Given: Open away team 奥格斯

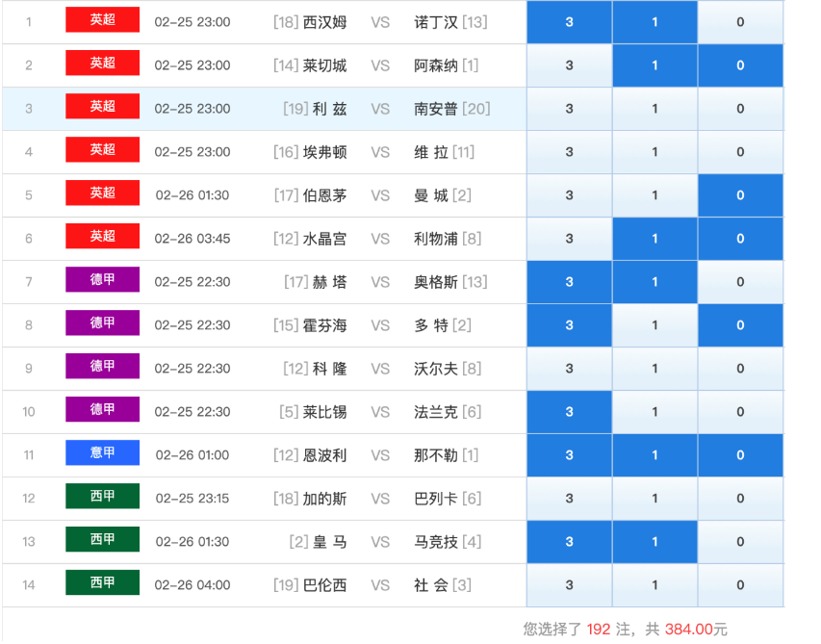Looking at the screenshot, I should [x=436, y=282].
